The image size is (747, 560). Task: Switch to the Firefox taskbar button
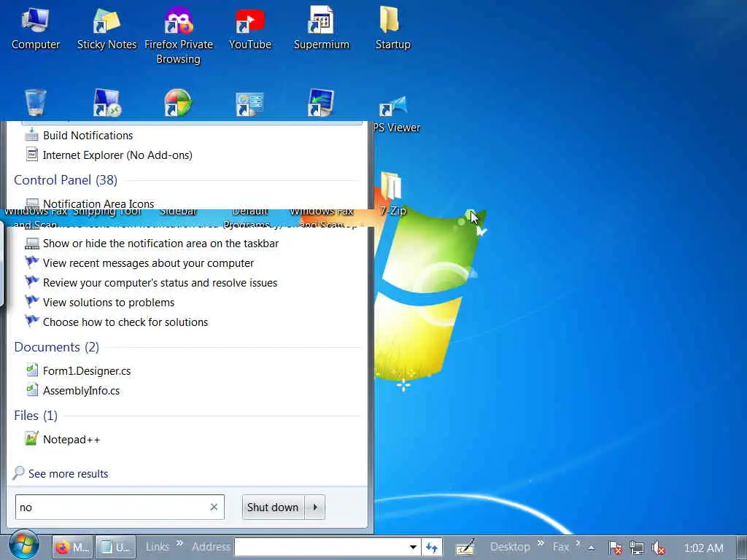72,547
